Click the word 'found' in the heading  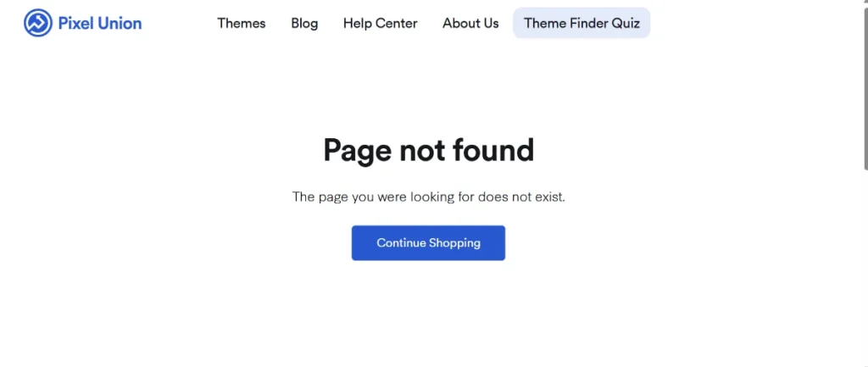pos(492,150)
